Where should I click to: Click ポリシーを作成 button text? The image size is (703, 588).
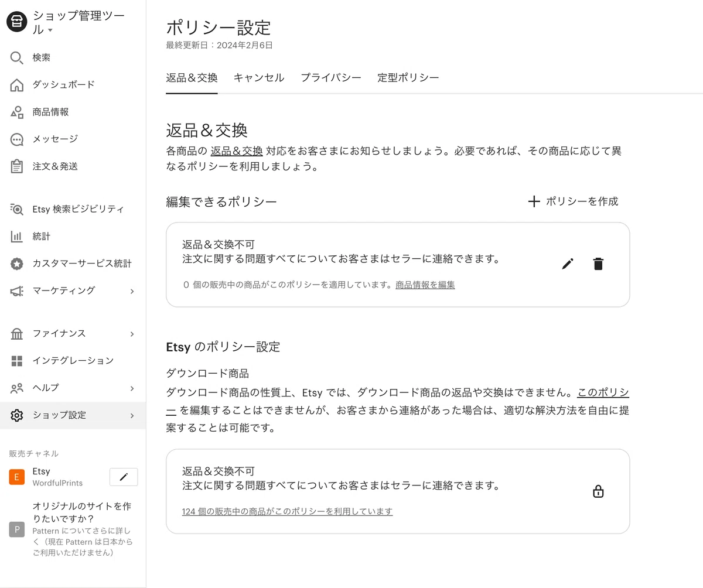coord(582,201)
